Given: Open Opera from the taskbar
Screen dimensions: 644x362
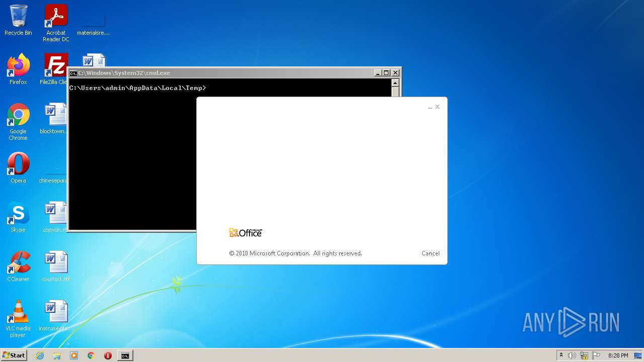Looking at the screenshot, I should 108,355.
